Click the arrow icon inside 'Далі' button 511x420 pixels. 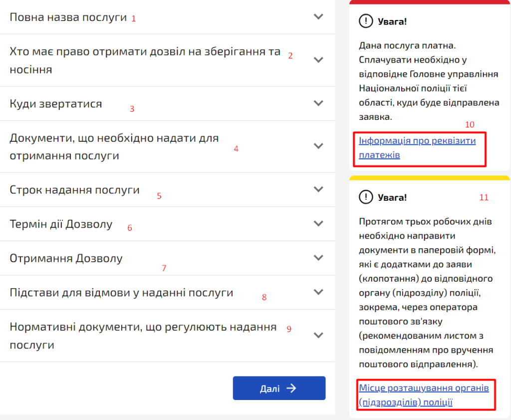(291, 388)
